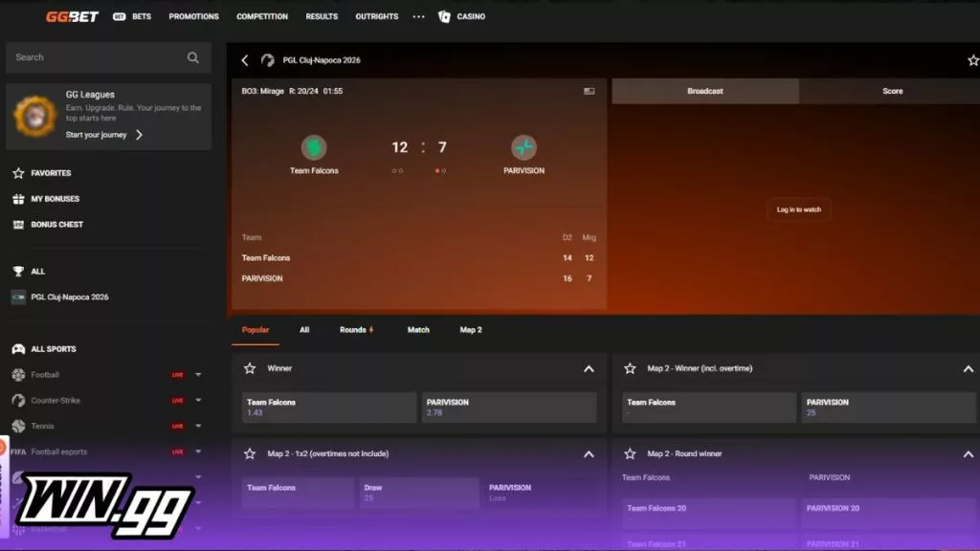Expand the Tennis sport dropdown

[x=198, y=426]
